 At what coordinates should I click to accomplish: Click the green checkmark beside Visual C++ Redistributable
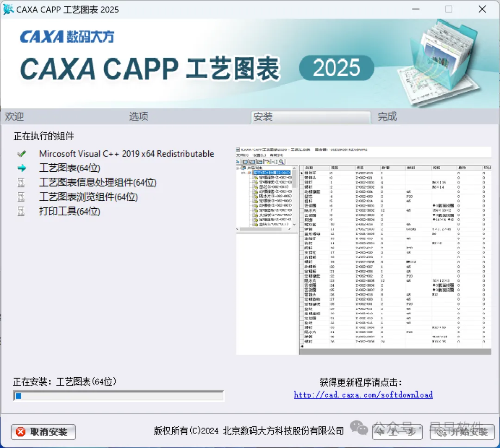[22, 154]
